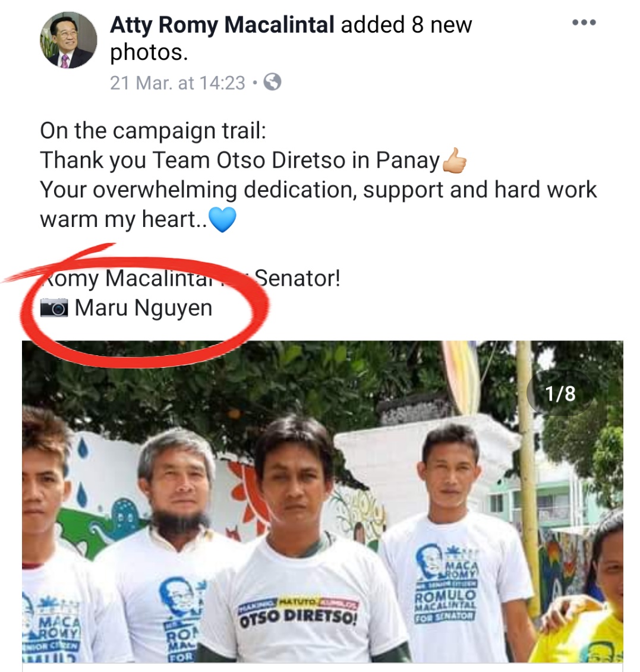The width and height of the screenshot is (640, 672).
Task: Click the "Senator!" word in the post
Action: tap(297, 278)
